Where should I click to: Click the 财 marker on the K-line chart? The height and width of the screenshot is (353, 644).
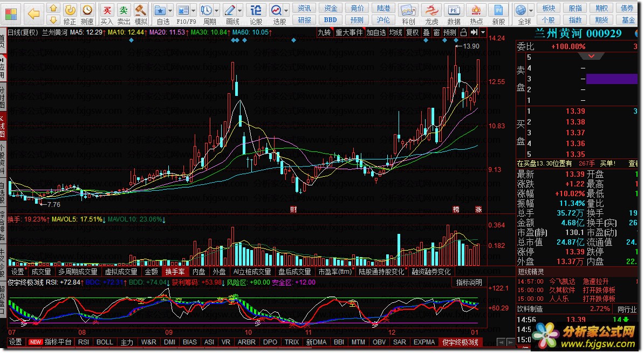click(x=293, y=209)
